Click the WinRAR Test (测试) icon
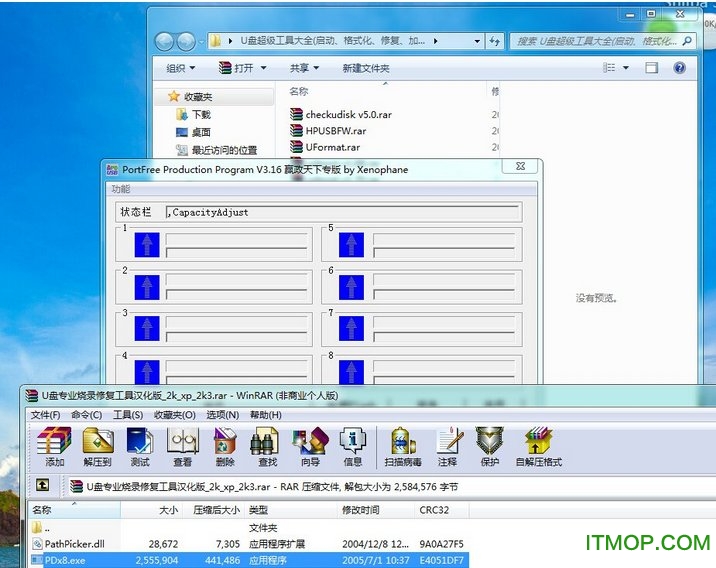Screen dimensions: 716x568 tap(140, 447)
